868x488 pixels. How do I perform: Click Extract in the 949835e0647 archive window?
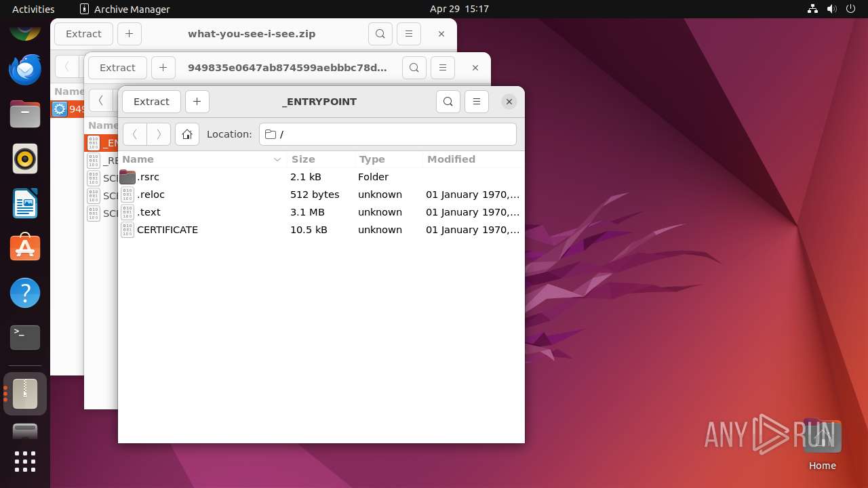117,68
